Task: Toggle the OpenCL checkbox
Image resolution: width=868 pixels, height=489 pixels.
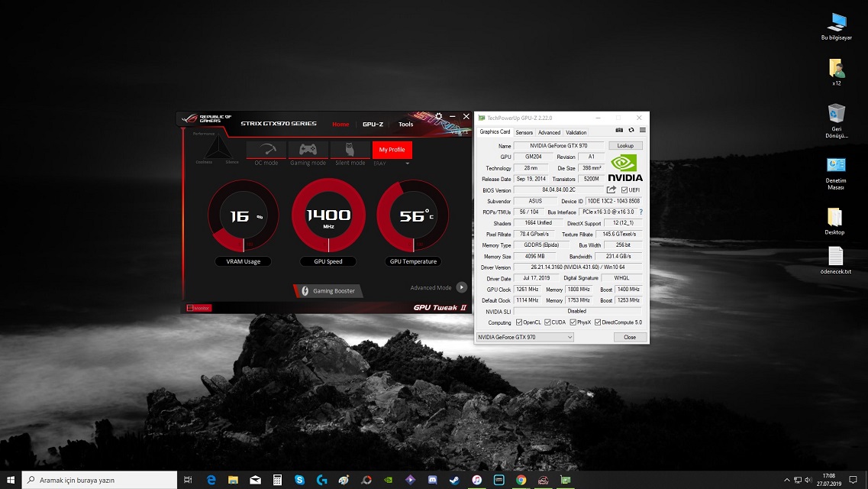Action: pyautogui.click(x=518, y=322)
